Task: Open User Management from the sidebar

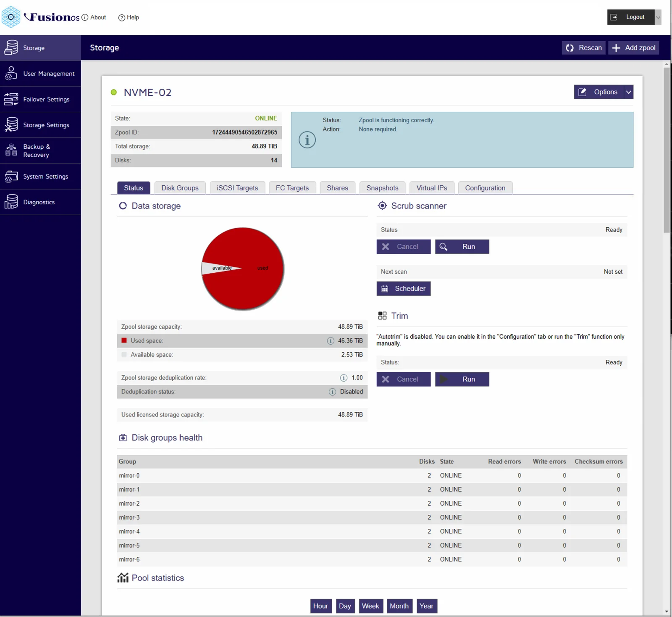Action: click(x=40, y=74)
